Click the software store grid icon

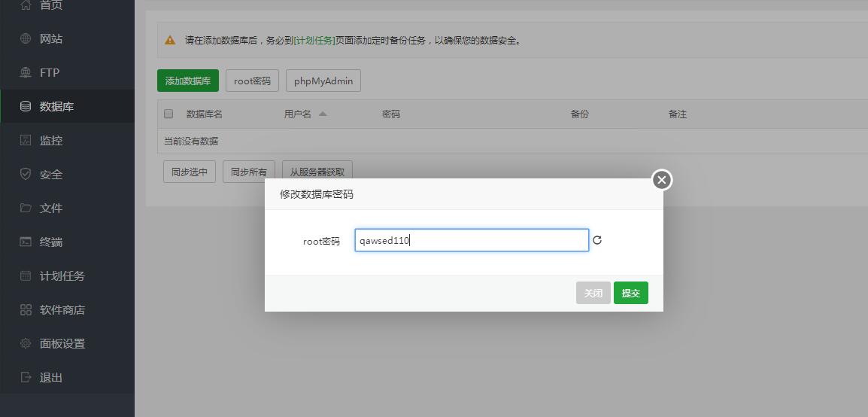tap(26, 309)
